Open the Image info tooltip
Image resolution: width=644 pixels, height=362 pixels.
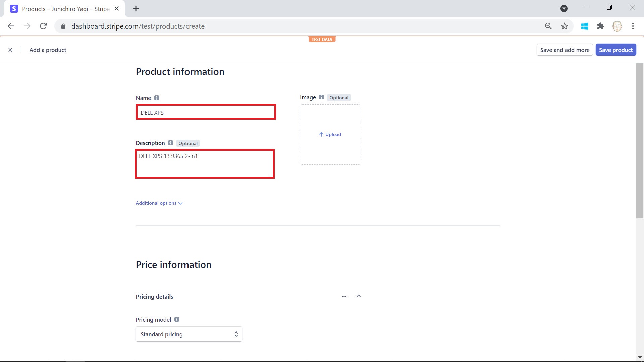pyautogui.click(x=321, y=97)
